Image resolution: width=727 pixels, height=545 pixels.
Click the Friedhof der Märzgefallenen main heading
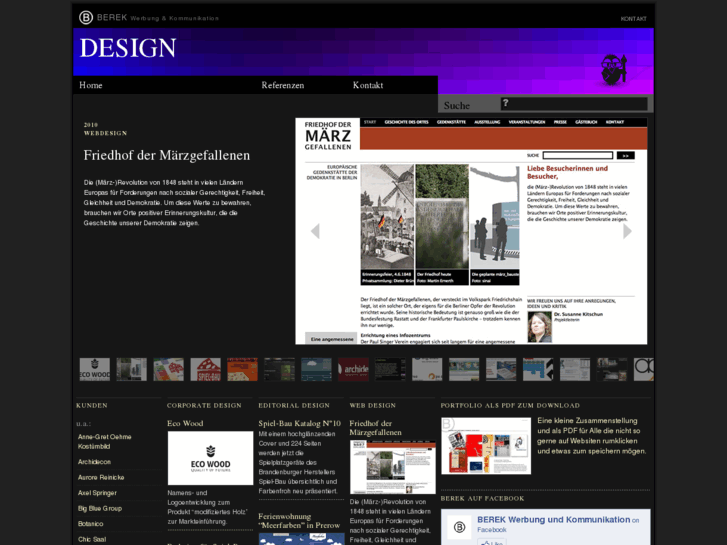[166, 155]
